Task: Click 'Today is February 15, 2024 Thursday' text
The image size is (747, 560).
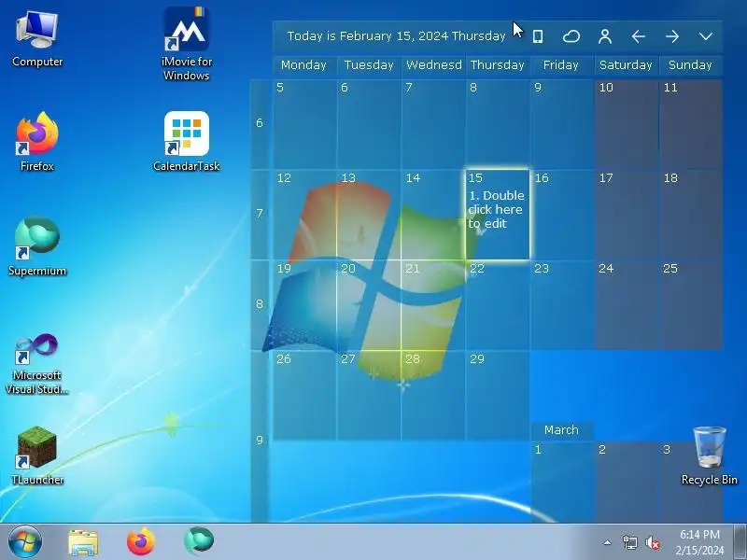Action: (396, 36)
